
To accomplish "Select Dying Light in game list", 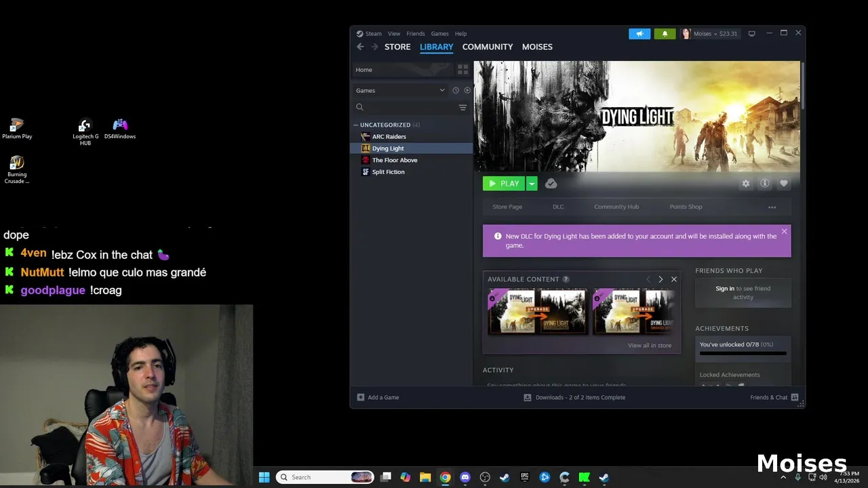I will pos(411,148).
